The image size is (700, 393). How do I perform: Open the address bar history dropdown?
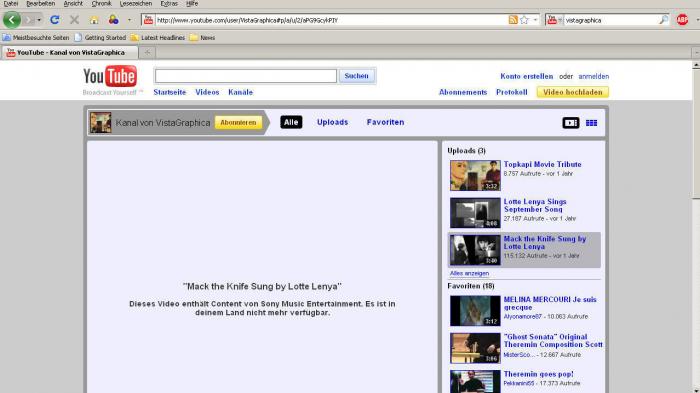coord(535,20)
